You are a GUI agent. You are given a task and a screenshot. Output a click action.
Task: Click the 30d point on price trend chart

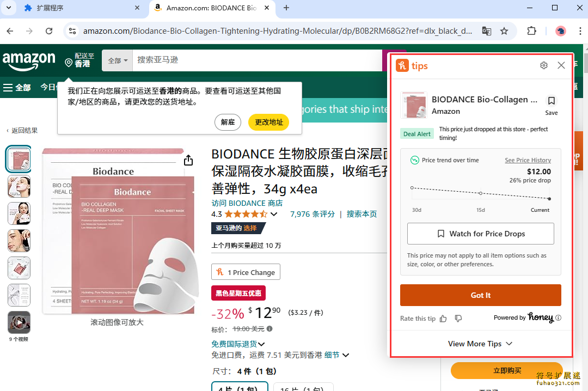(x=412, y=188)
